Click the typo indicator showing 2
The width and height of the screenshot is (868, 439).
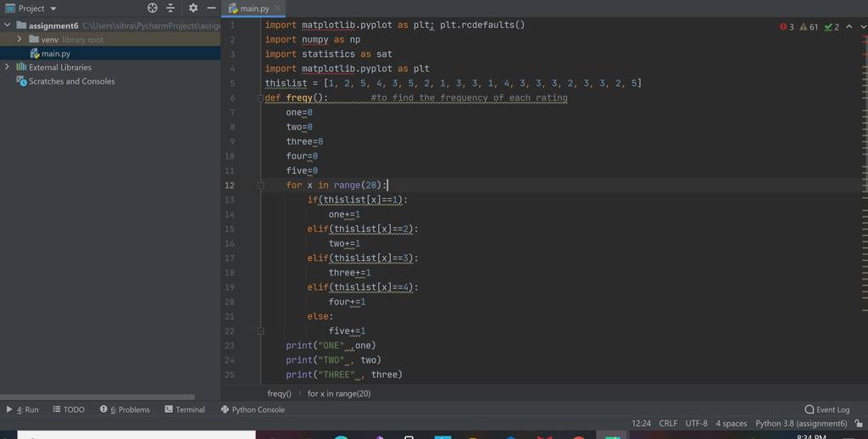pyautogui.click(x=832, y=27)
